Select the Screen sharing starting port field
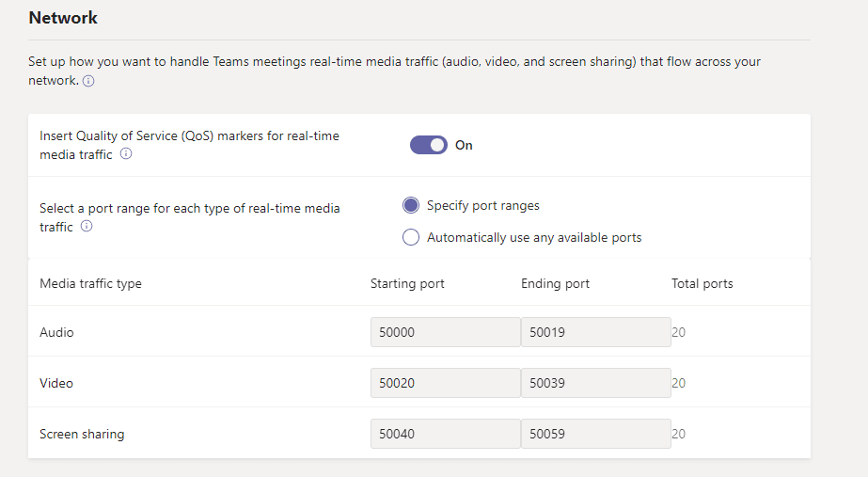The image size is (868, 477). click(445, 434)
